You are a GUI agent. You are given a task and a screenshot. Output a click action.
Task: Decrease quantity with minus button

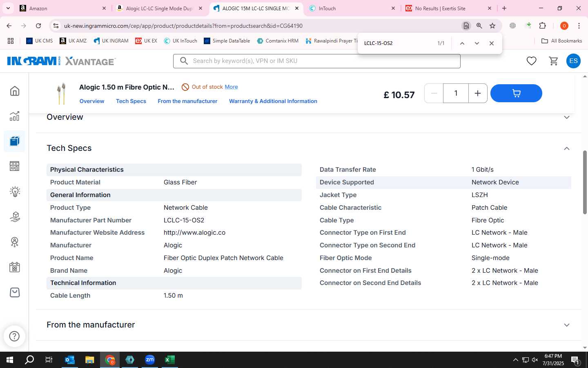(x=434, y=93)
